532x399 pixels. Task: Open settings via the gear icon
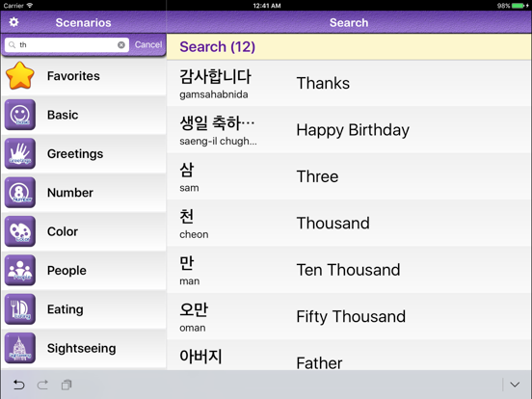point(13,22)
